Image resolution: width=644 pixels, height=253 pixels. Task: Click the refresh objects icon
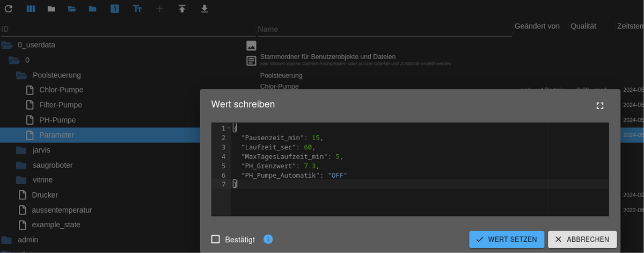[8, 9]
